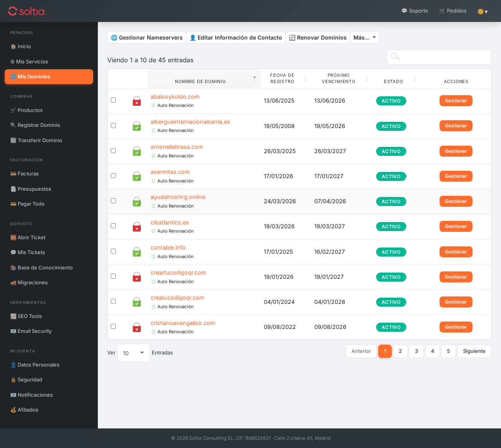This screenshot has width=501, height=448.
Task: Go to Registrar Dominio in sidebar
Action: [38, 125]
